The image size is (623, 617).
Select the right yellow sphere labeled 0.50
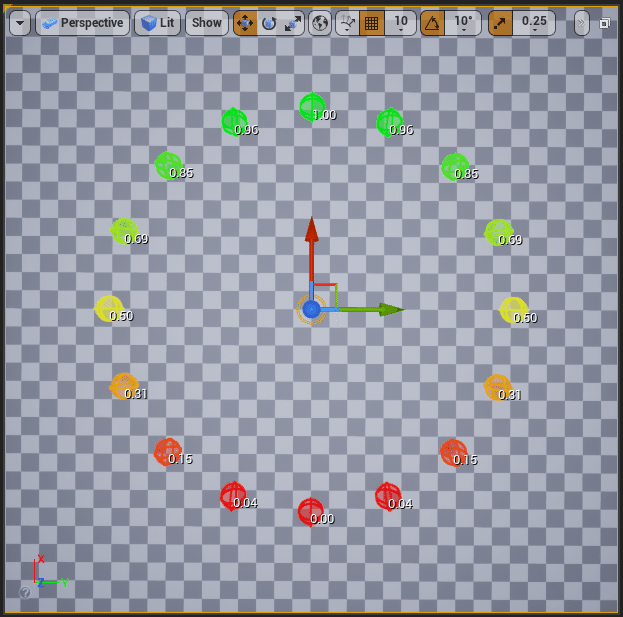513,310
